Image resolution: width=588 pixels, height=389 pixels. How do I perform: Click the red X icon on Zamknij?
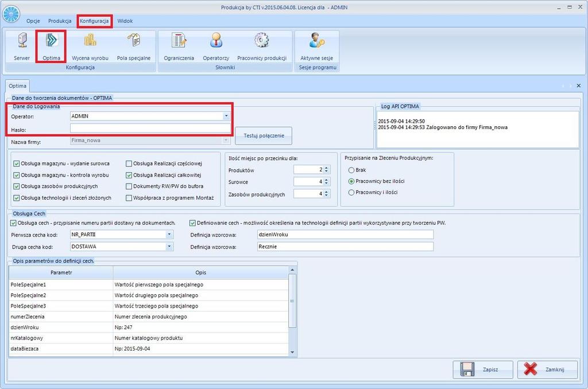(x=530, y=369)
